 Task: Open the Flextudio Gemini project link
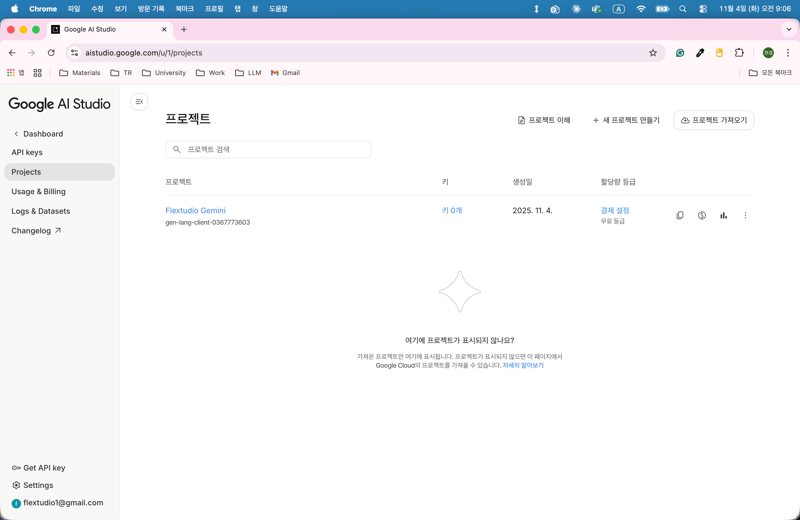(195, 210)
